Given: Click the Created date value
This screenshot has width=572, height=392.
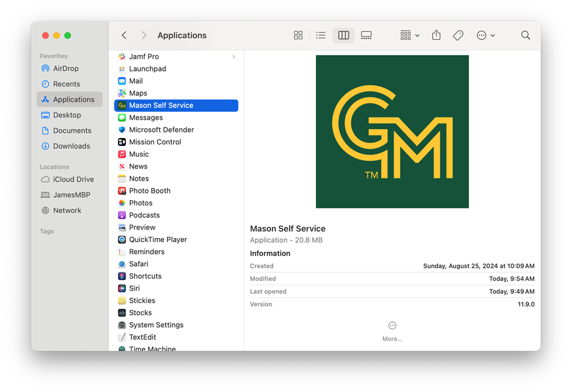Looking at the screenshot, I should [479, 266].
